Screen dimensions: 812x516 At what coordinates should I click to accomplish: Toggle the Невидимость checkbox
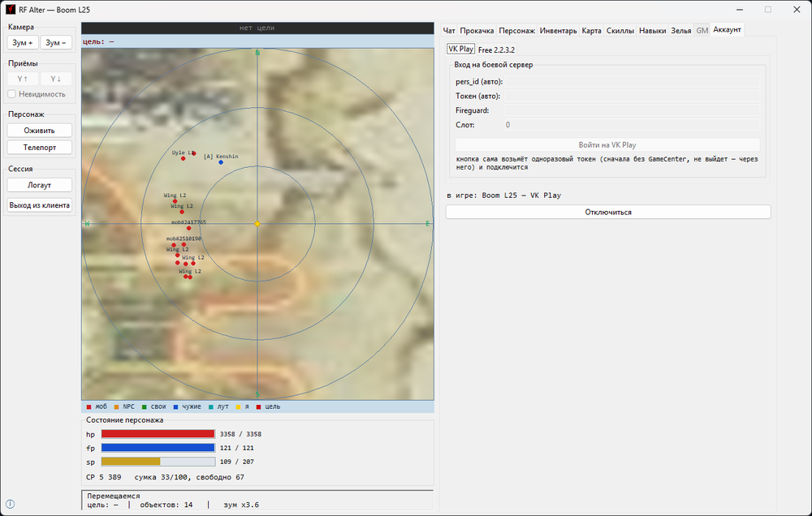12,94
